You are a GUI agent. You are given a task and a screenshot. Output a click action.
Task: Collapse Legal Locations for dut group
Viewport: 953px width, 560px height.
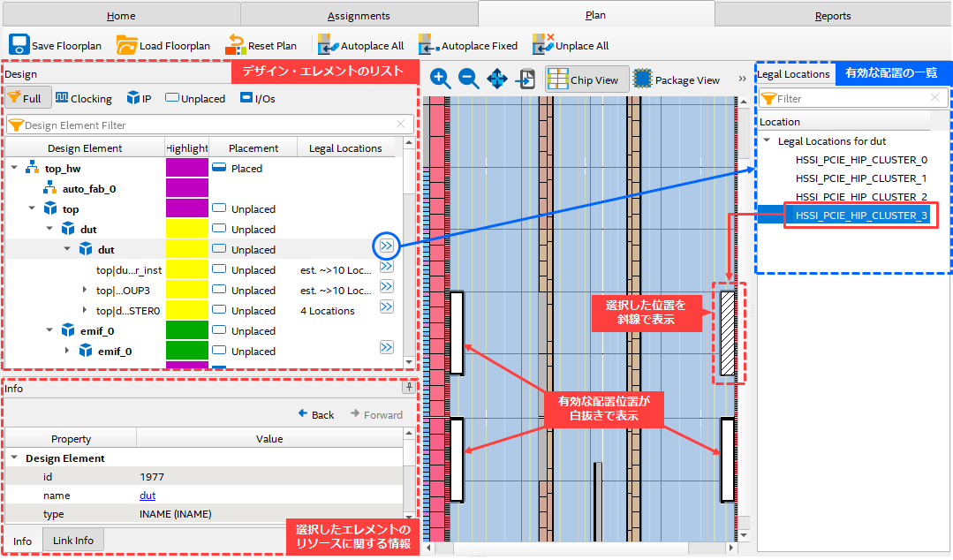click(767, 140)
